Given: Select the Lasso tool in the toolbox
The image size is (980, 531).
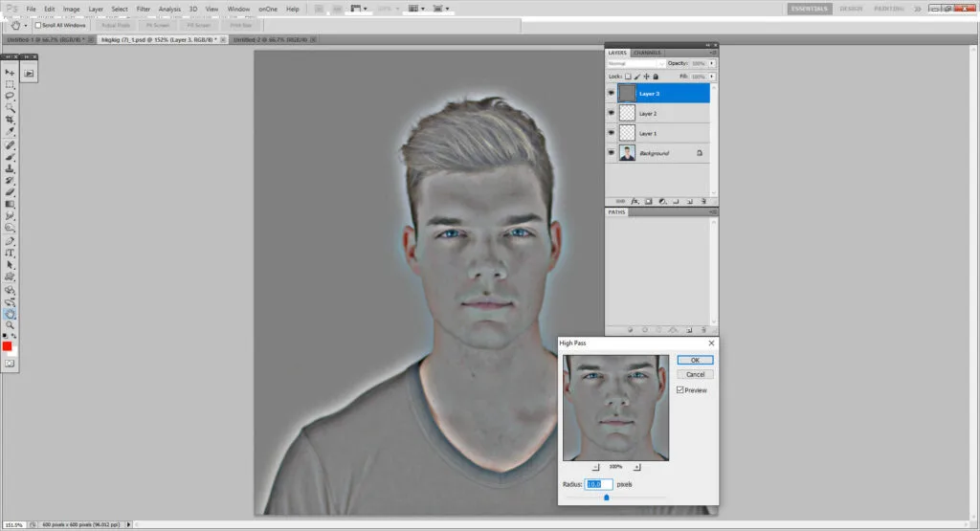Looking at the screenshot, I should click(11, 97).
